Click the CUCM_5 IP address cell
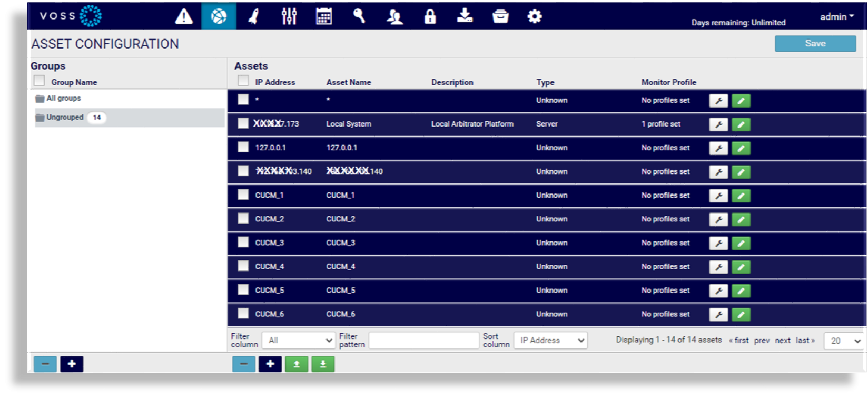The image size is (868, 397). coord(269,291)
